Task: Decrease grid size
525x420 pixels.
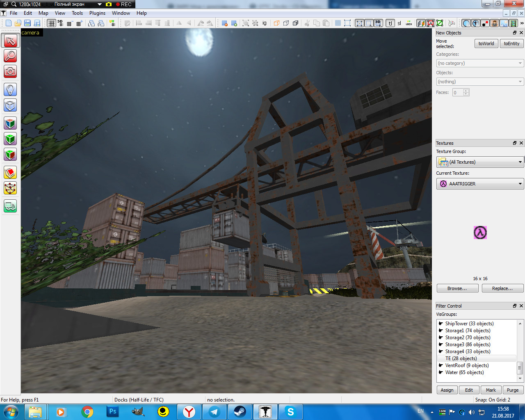Action: [x=69, y=23]
